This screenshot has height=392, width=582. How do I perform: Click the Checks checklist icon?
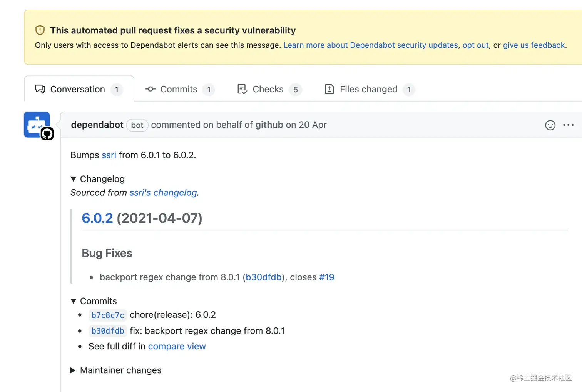242,89
